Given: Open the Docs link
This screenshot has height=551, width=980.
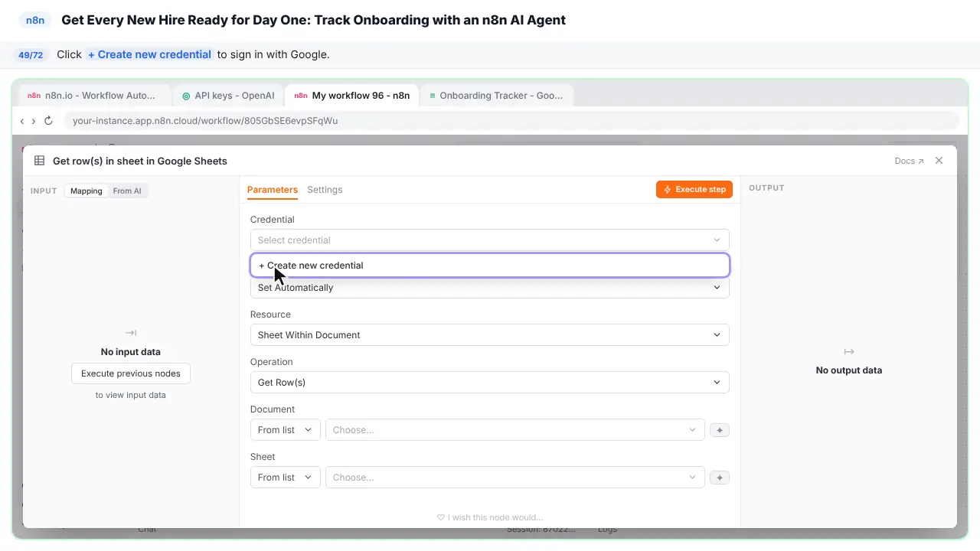Looking at the screenshot, I should pos(909,161).
